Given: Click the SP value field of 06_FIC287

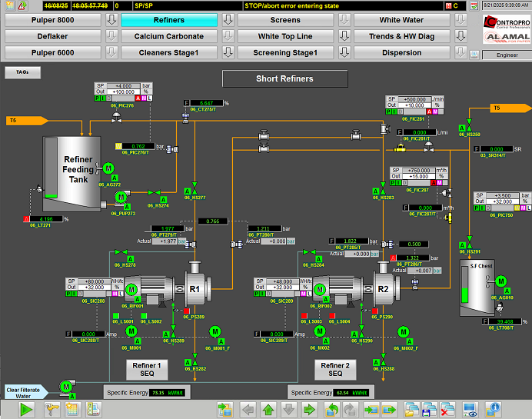Looking at the screenshot, I should [x=420, y=170].
